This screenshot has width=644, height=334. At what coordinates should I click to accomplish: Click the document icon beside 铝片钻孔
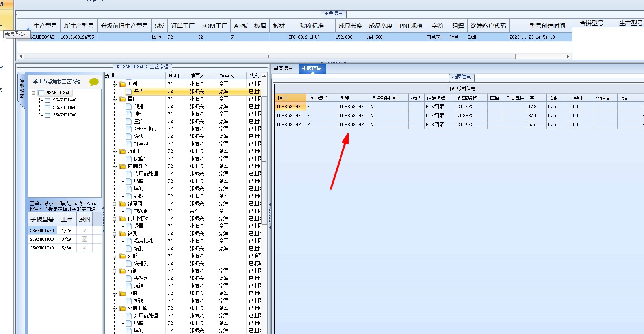(x=129, y=241)
